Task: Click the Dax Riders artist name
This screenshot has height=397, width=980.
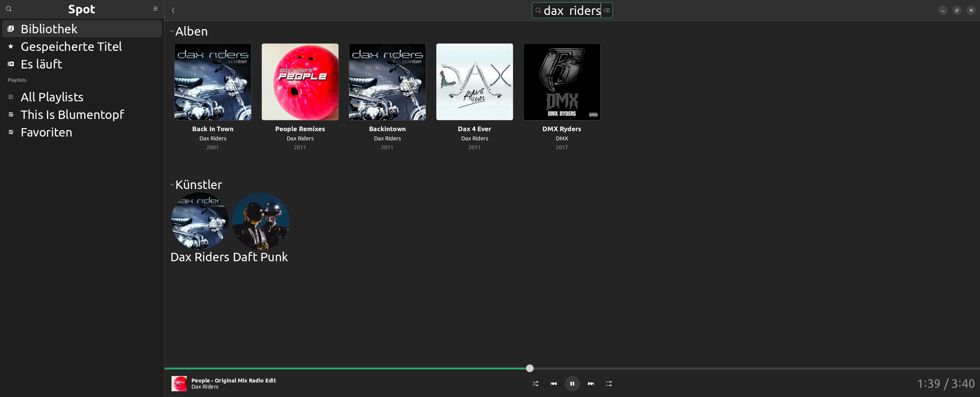Action: [x=200, y=257]
